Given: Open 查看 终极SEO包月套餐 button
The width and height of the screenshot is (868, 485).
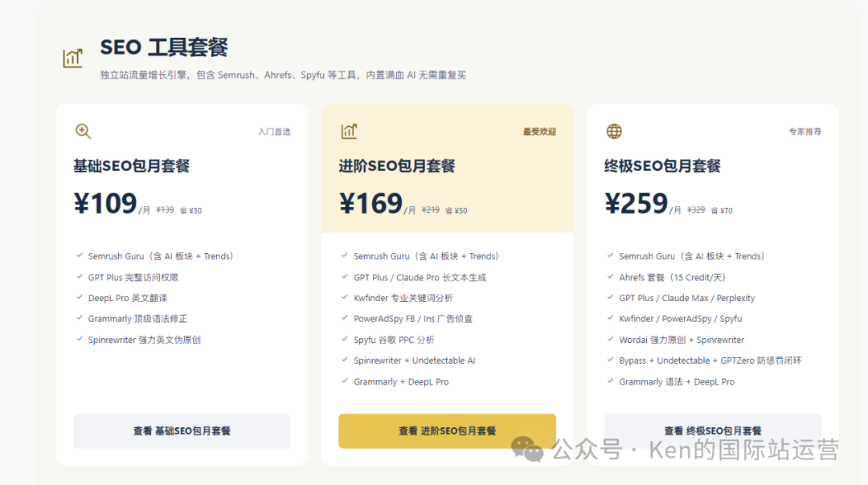Looking at the screenshot, I should tap(712, 431).
